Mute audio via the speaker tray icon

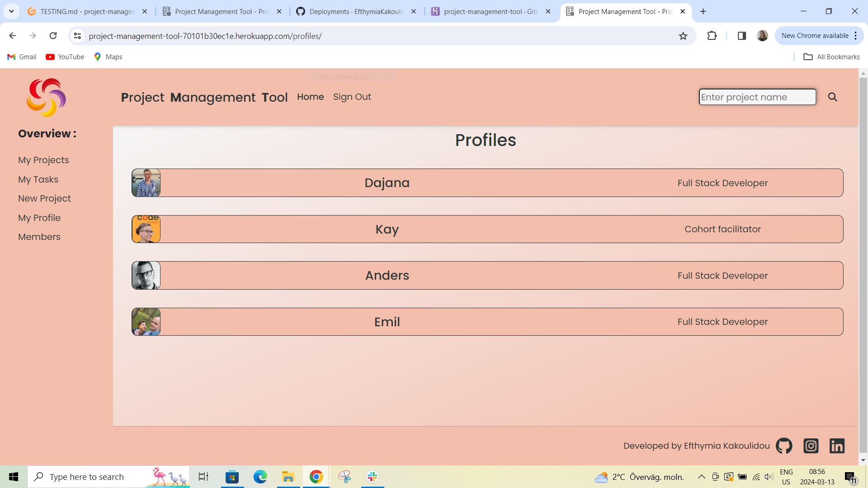click(x=769, y=476)
